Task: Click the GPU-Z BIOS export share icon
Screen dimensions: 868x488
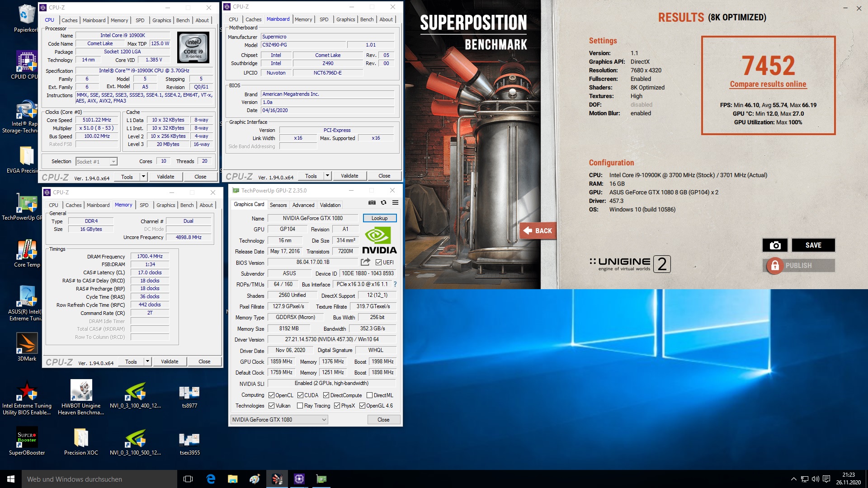Action: pos(365,262)
